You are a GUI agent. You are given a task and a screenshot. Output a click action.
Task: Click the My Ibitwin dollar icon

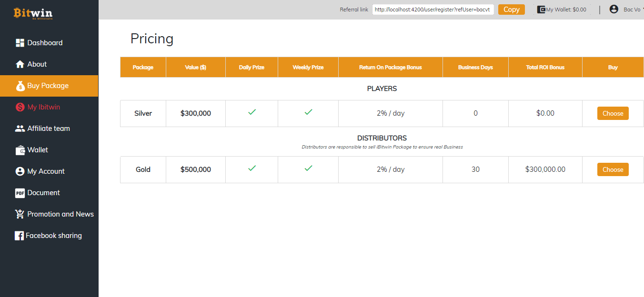pos(20,107)
